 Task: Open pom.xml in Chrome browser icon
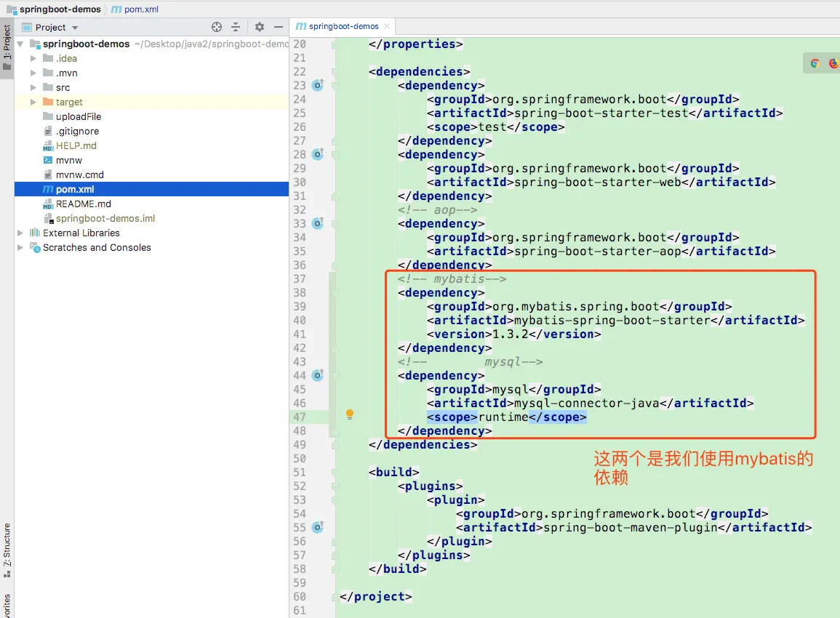[x=815, y=63]
